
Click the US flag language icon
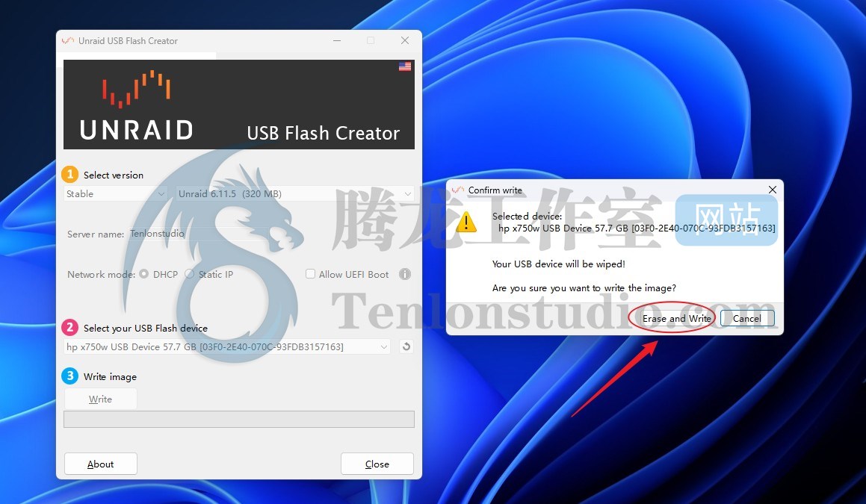(405, 66)
